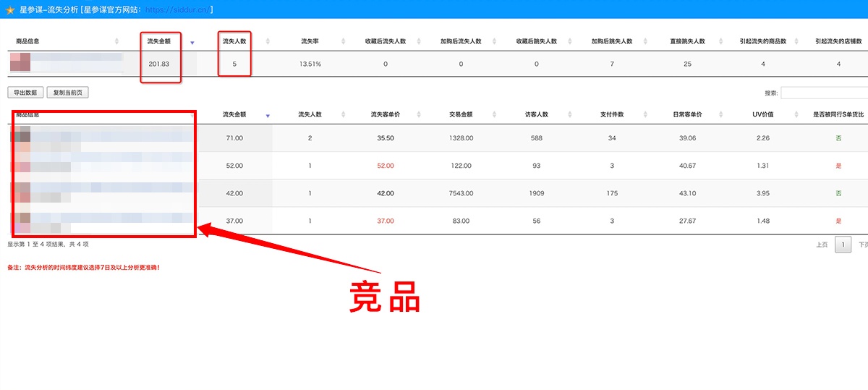Select the 2.26 UV value cell
Image resolution: width=868 pixels, height=390 pixels.
click(x=762, y=138)
